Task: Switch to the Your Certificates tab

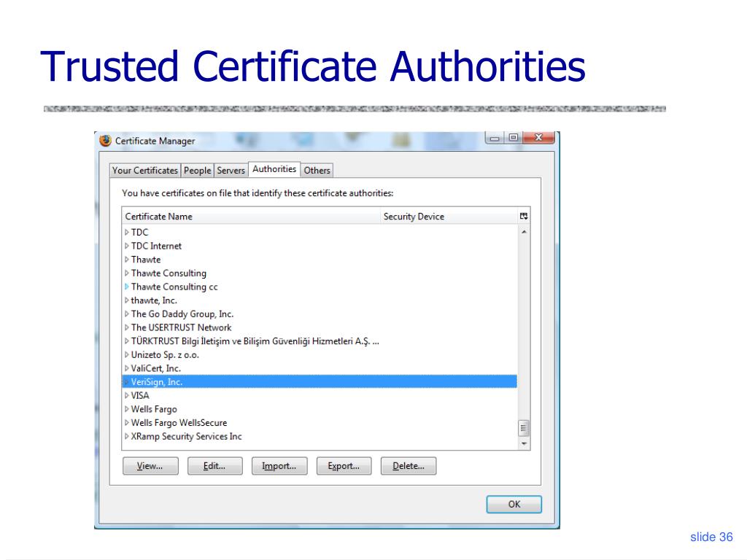Action: click(145, 171)
